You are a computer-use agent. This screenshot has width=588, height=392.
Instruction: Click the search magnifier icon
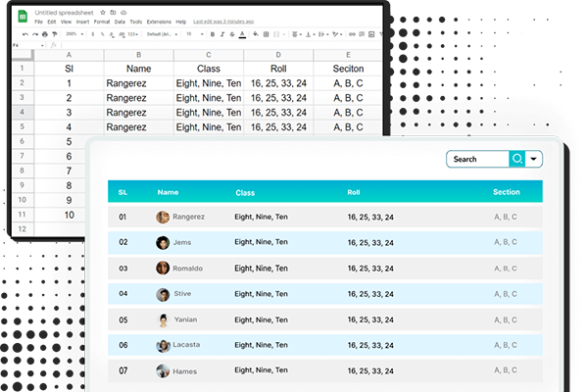516,159
